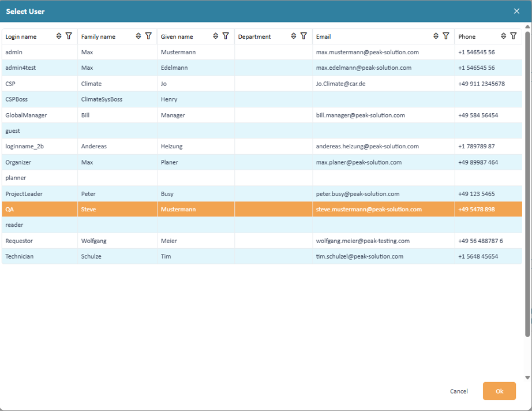Image resolution: width=532 pixels, height=411 pixels.
Task: Click family name ClimateSysBoss
Action: [102, 99]
